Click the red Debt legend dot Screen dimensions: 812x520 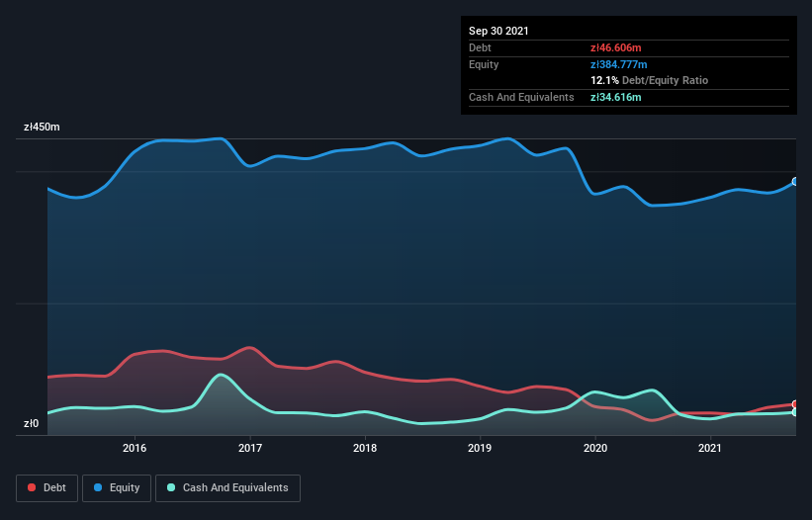32,487
